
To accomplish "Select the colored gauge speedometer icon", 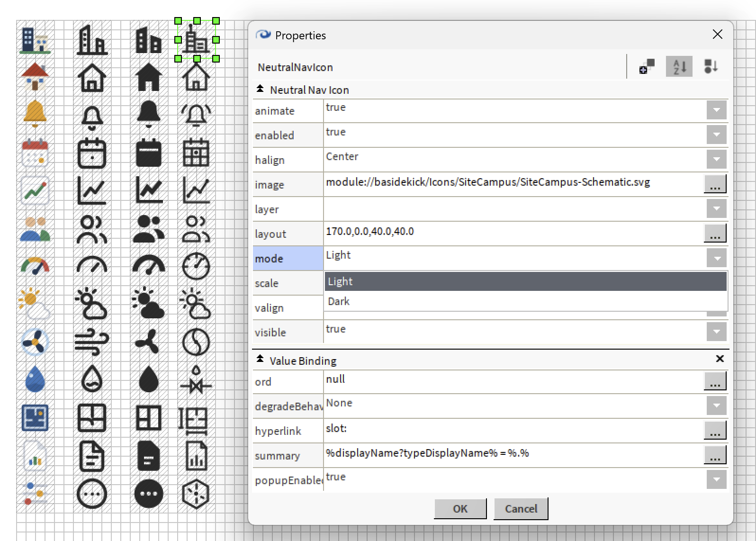I will tap(35, 266).
